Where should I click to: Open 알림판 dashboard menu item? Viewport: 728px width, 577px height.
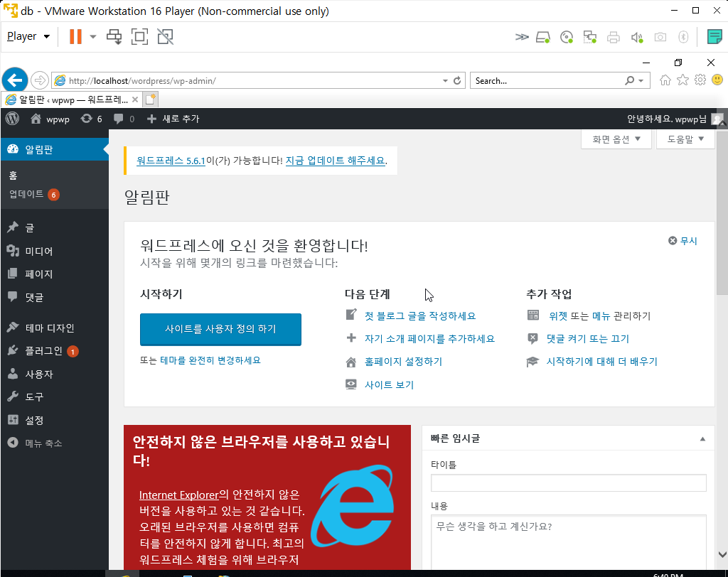coord(54,149)
